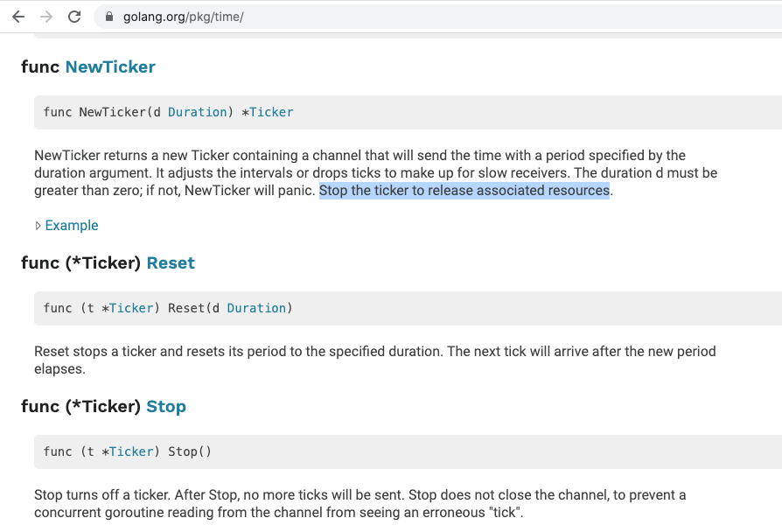Click the highlighted sentence about releasing resources
Viewport: 782px width, 532px height.
point(464,190)
